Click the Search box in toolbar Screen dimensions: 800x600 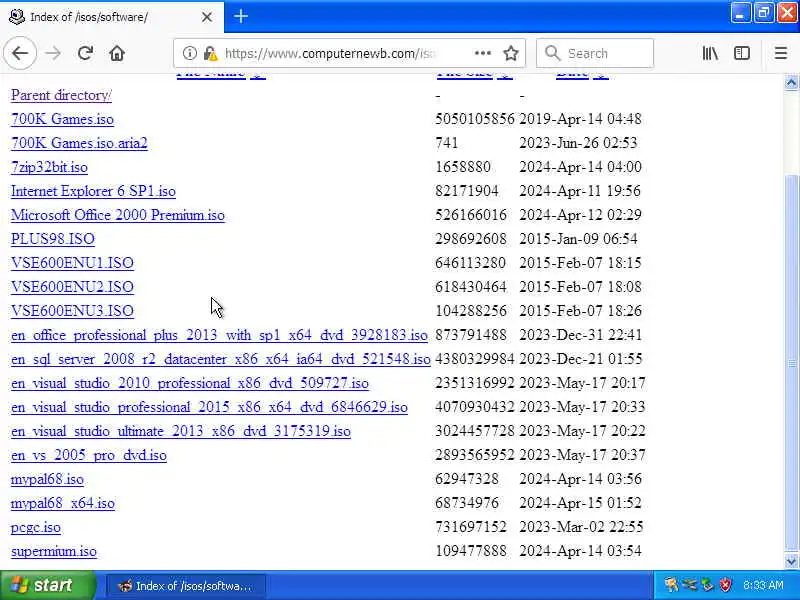(595, 53)
